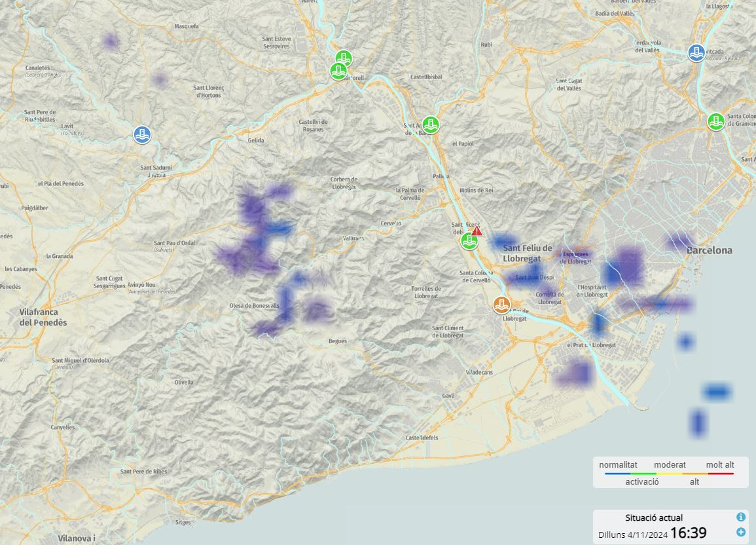Click the 'normalitat' legend label

coord(618,465)
